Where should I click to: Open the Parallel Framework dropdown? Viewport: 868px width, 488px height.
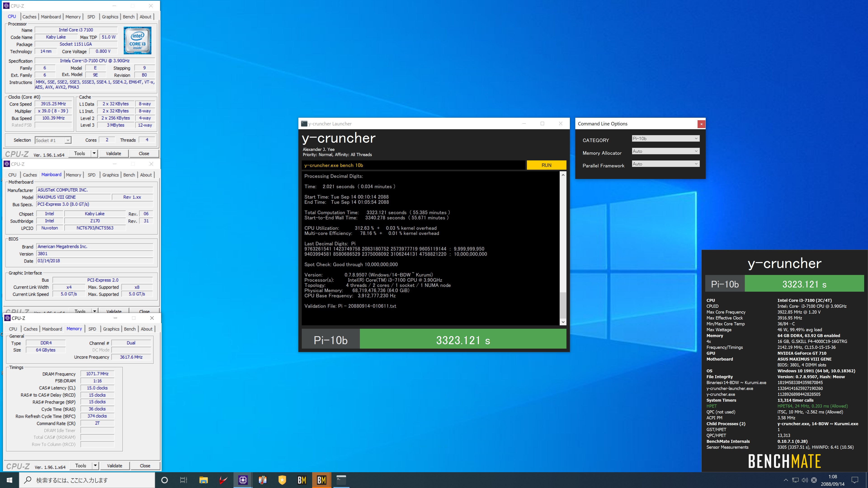click(665, 164)
